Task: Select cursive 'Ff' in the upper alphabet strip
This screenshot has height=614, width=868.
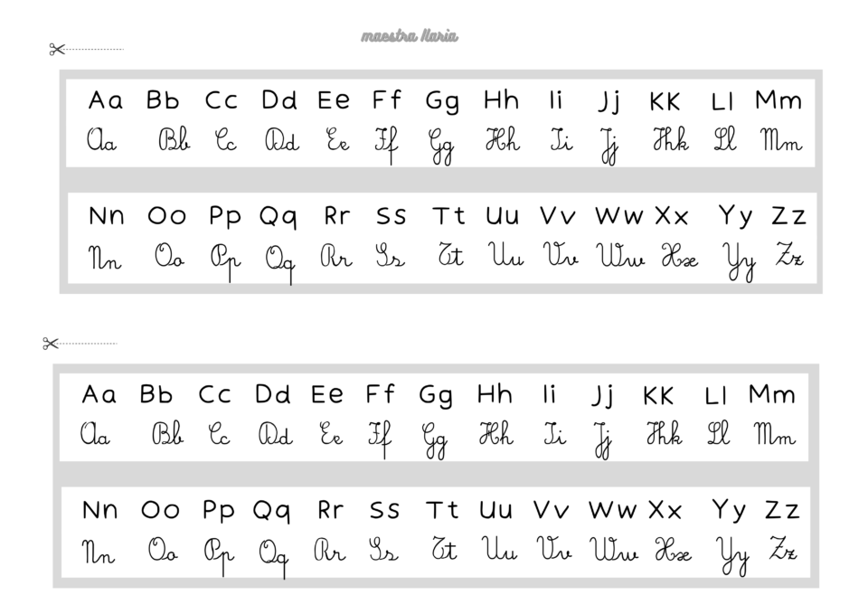Action: [x=386, y=145]
